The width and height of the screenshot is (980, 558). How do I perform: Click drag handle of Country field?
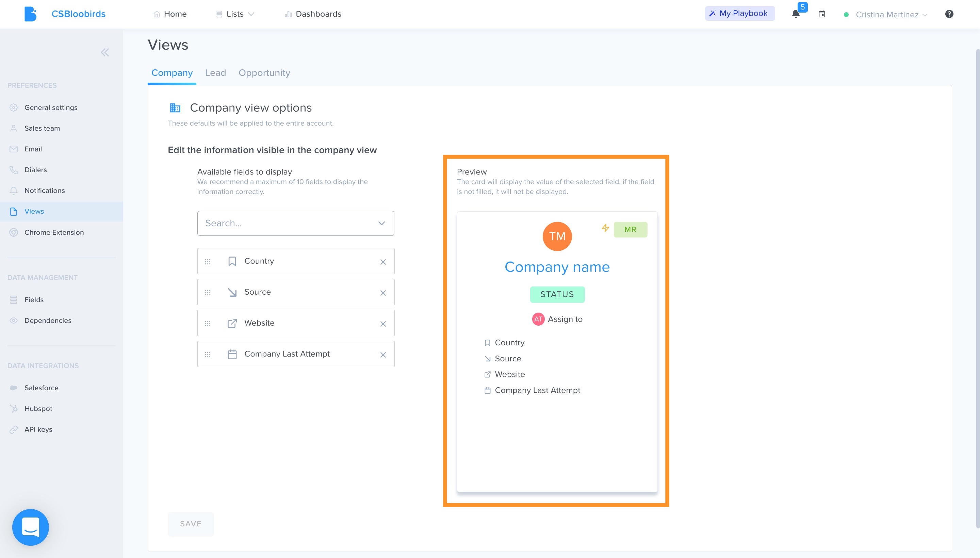point(208,262)
